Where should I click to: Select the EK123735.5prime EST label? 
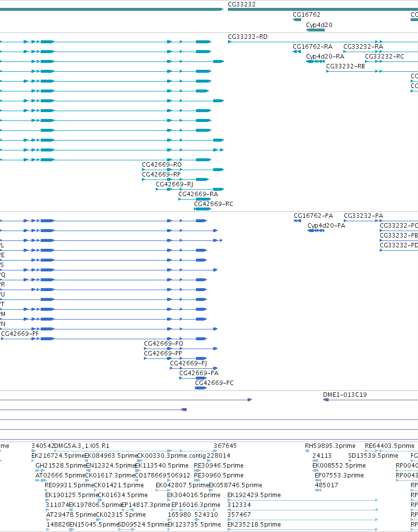[194, 525]
